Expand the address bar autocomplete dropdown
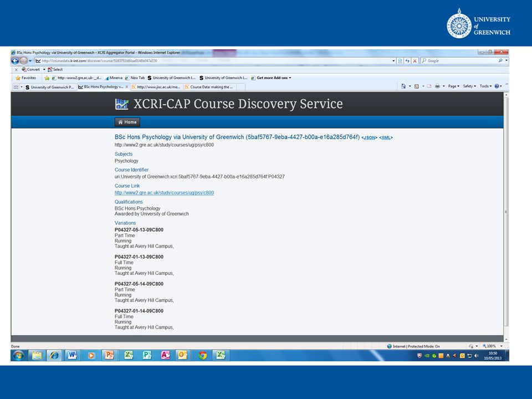Image resolution: width=532 pixels, height=399 pixels. pyautogui.click(x=393, y=61)
